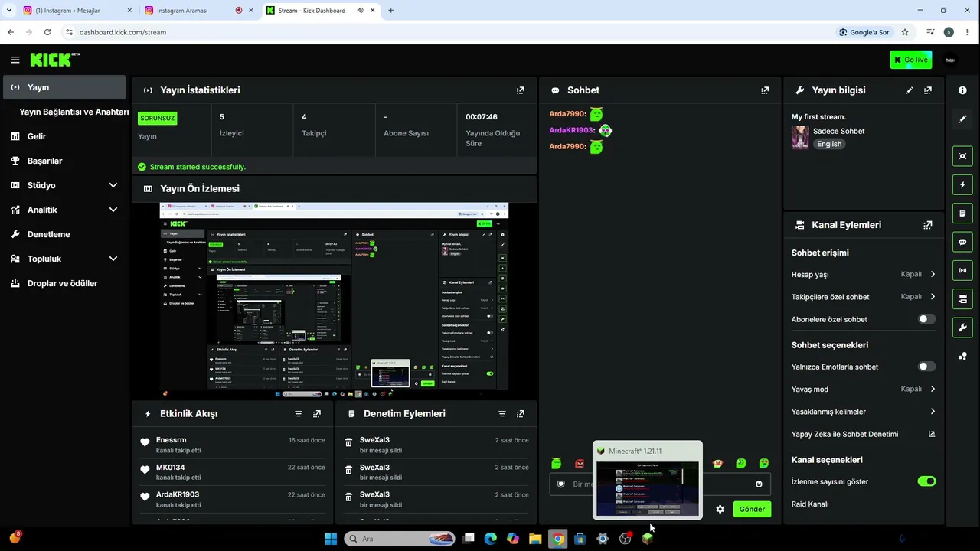Viewport: 980px width, 551px height.
Task: Toggle the wrench stream info icon in the right rail
Action: [962, 328]
